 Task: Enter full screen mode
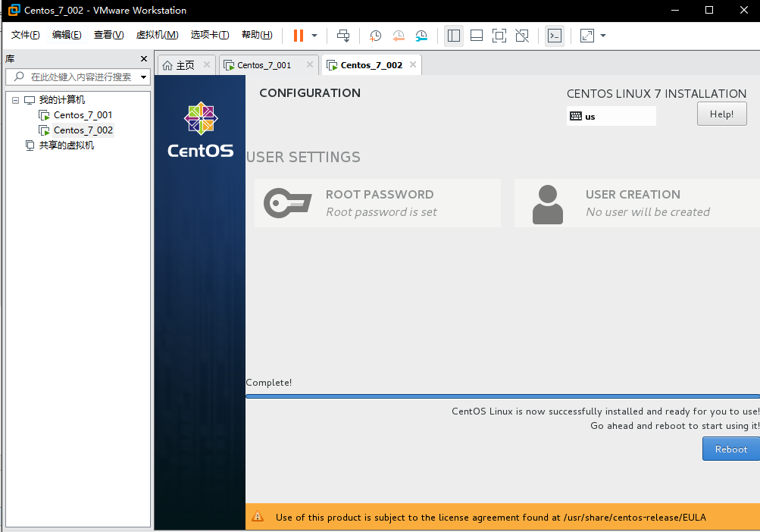pos(499,36)
